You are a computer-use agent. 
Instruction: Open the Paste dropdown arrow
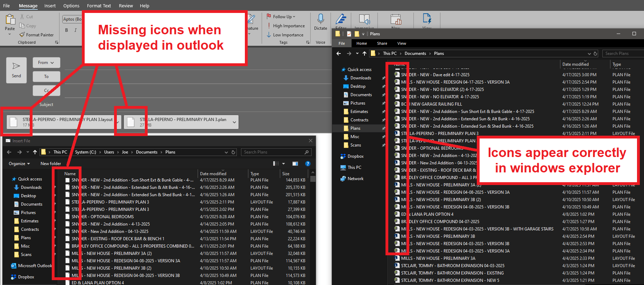pyautogui.click(x=10, y=34)
